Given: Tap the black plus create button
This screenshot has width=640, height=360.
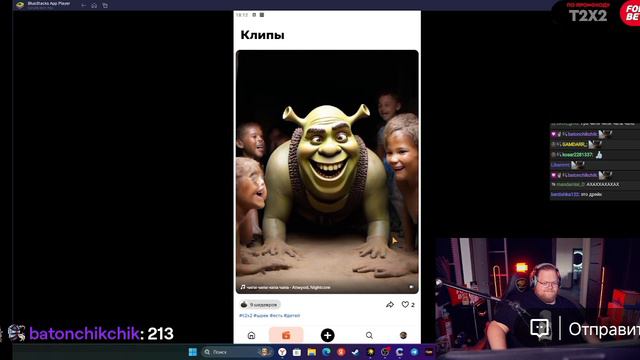Looking at the screenshot, I should [327, 336].
